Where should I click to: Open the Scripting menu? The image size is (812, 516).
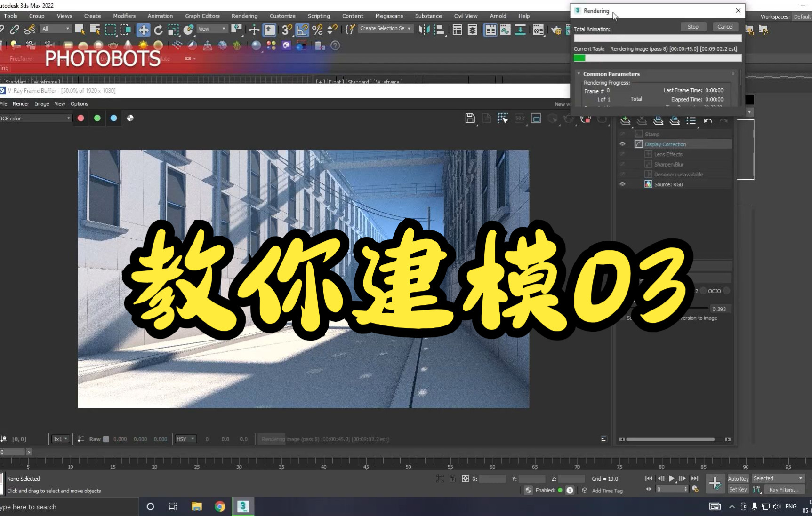pos(319,16)
